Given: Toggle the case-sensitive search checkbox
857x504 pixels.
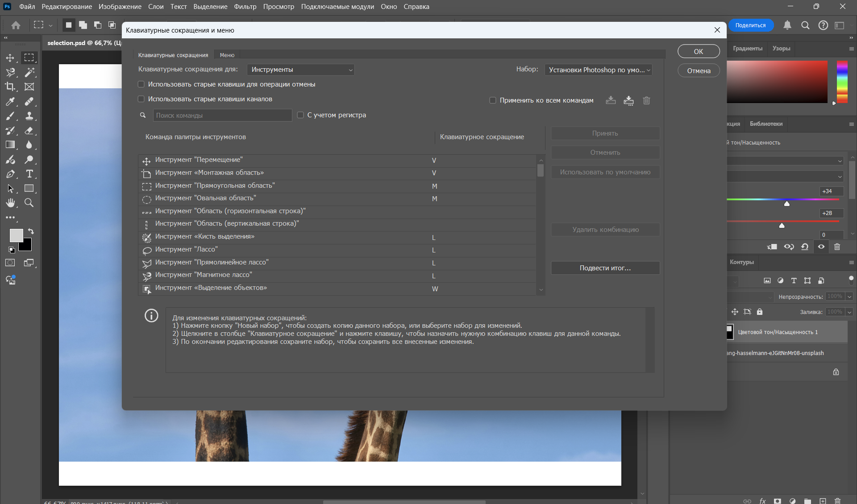Looking at the screenshot, I should point(300,115).
